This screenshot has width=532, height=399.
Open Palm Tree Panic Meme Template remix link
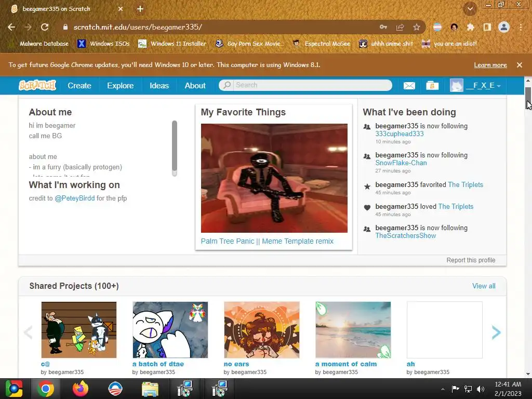(x=267, y=241)
